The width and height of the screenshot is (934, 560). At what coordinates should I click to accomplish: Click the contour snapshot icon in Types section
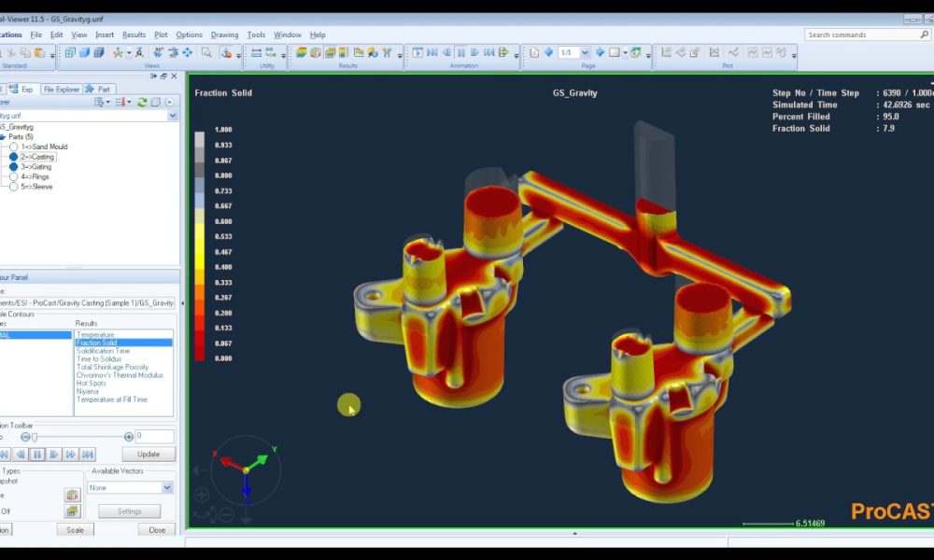coord(72,495)
